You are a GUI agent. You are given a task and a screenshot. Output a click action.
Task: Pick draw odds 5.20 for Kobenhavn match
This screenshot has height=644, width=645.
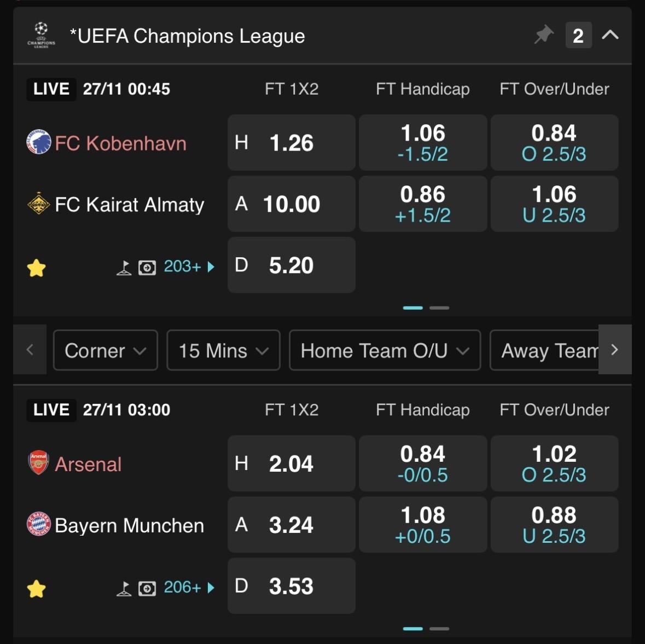coord(291,265)
